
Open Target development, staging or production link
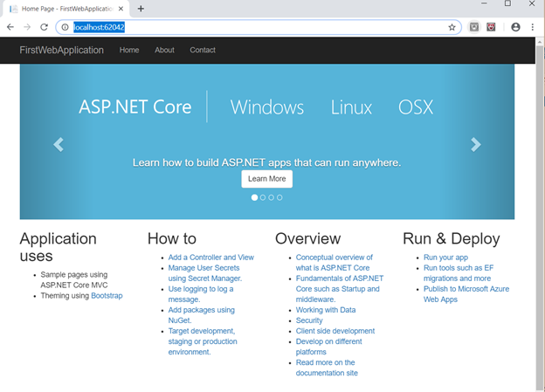[203, 341]
